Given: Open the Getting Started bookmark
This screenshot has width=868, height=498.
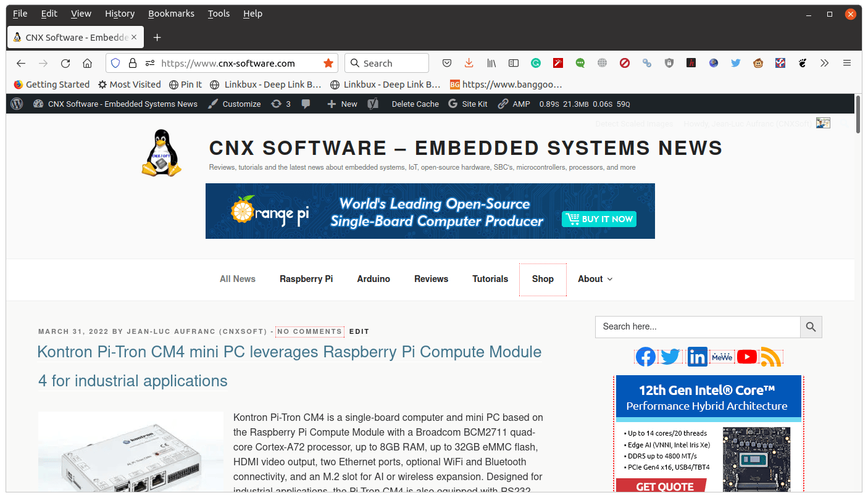Looking at the screenshot, I should tap(52, 85).
